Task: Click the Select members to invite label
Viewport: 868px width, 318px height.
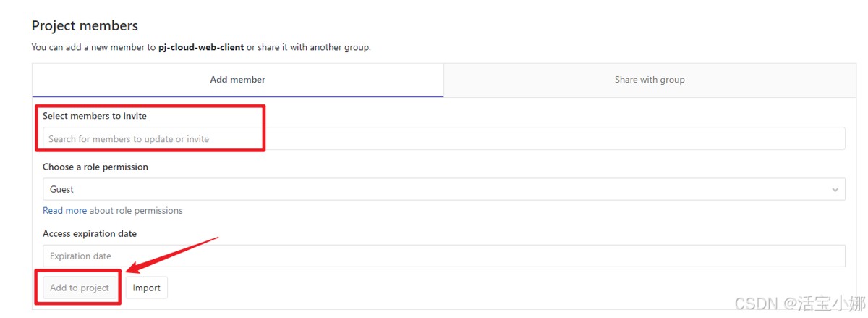Action: (x=95, y=116)
